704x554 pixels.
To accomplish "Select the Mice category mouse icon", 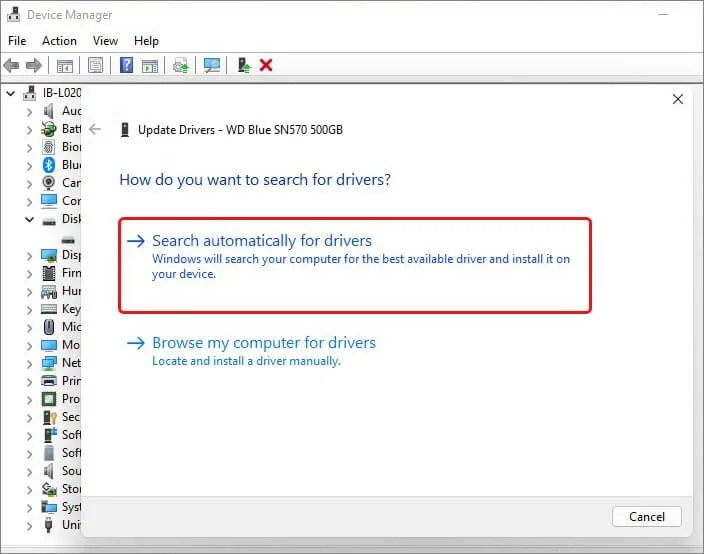I will pos(48,327).
